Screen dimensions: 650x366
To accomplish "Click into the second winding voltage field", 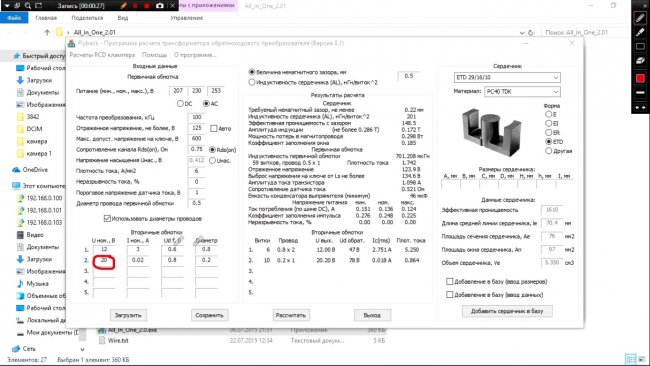I will pyautogui.click(x=104, y=260).
